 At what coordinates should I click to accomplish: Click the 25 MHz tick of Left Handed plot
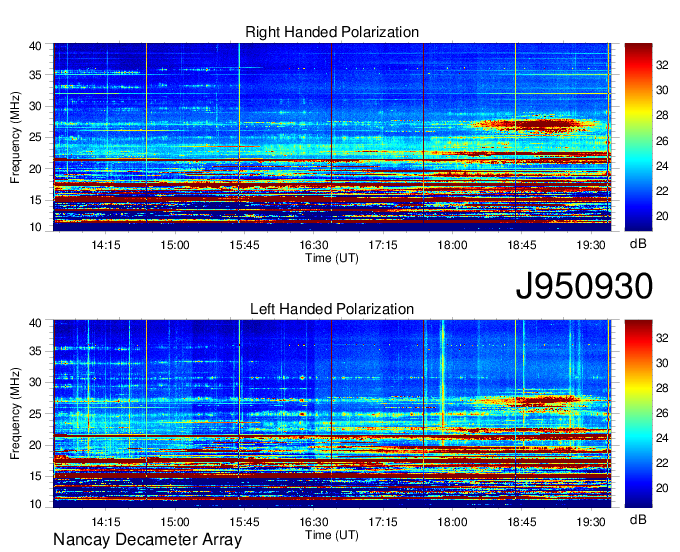tap(35, 414)
